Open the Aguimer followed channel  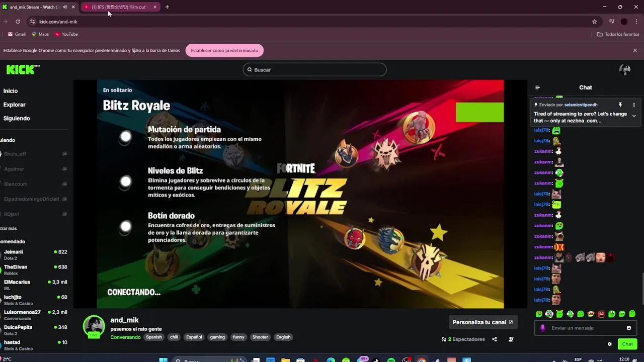pos(34,169)
